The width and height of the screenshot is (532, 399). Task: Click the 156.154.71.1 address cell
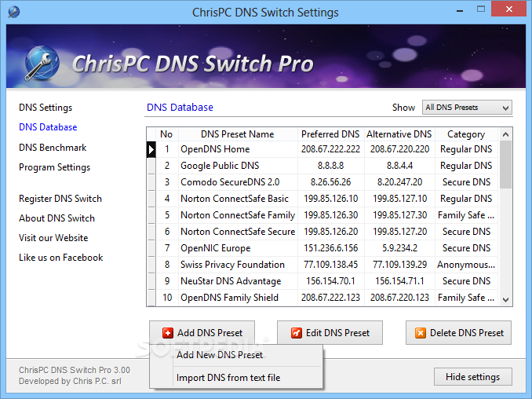point(399,281)
